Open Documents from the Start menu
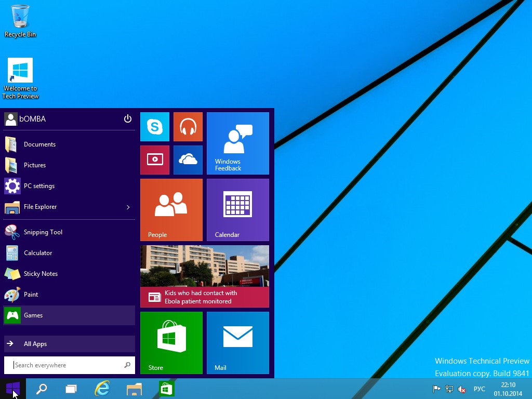Image resolution: width=532 pixels, height=399 pixels. (x=69, y=144)
